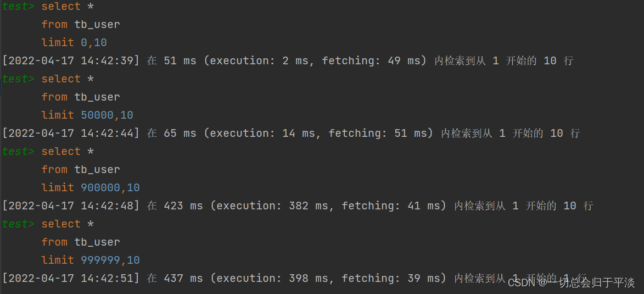Click the '423 ms' total time value
Viewport: 644px width, 294px height.
click(x=183, y=206)
